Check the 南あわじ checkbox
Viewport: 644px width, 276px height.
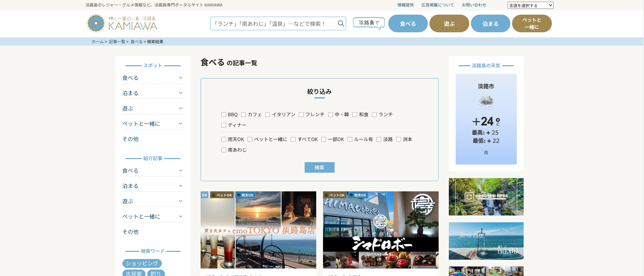[224, 150]
